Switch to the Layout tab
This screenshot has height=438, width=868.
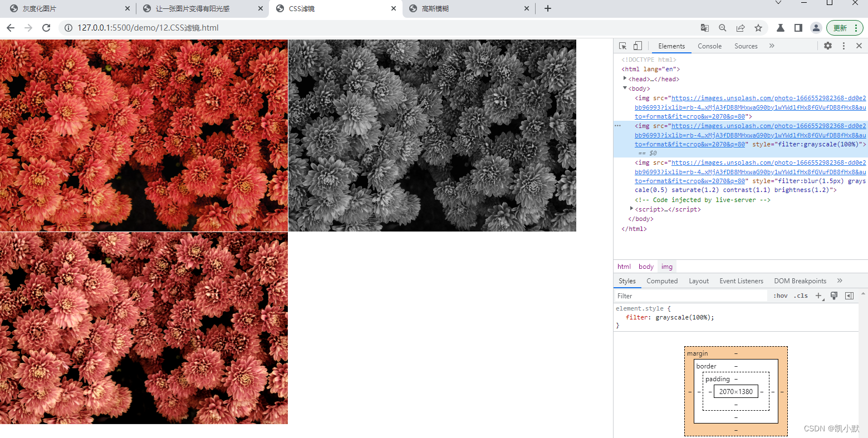tap(699, 281)
